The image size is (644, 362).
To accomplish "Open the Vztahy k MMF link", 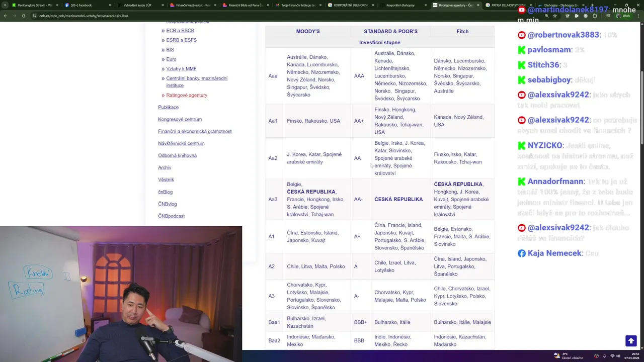I will [181, 69].
